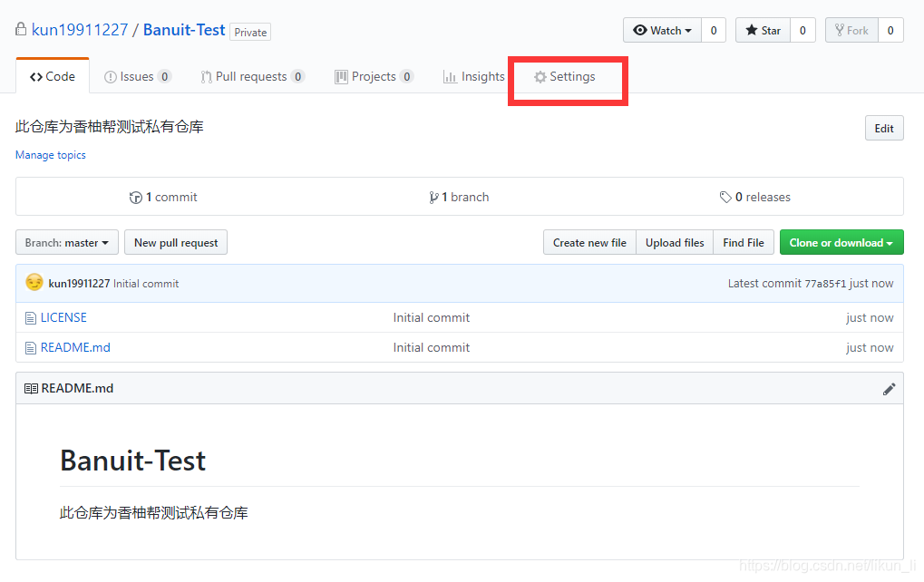Click the commit history clock icon
The image size is (924, 582).
(x=135, y=198)
